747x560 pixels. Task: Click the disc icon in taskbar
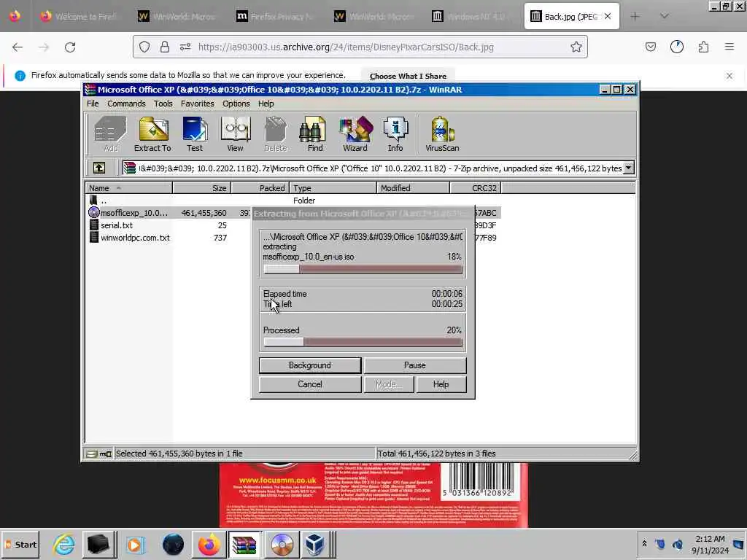[x=282, y=544]
